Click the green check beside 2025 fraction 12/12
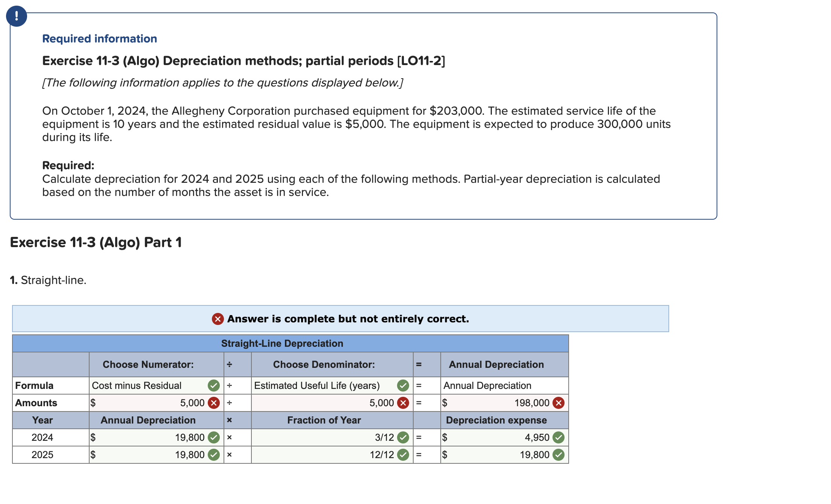The height and width of the screenshot is (504, 831). (403, 455)
